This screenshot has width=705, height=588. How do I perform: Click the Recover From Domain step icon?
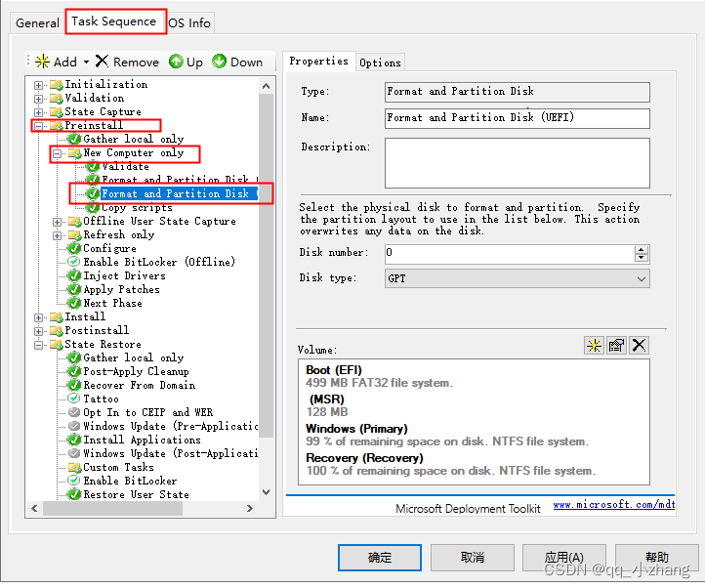coord(74,385)
